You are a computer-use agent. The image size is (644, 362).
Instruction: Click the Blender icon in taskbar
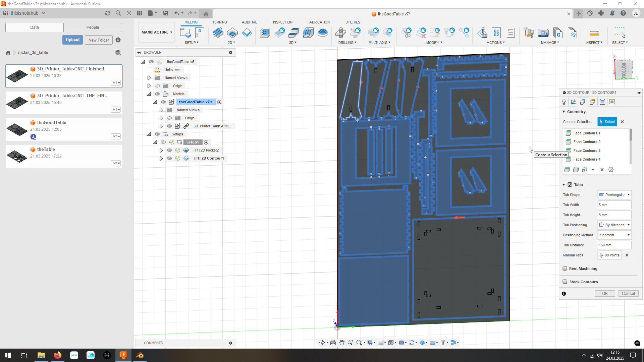click(x=140, y=355)
